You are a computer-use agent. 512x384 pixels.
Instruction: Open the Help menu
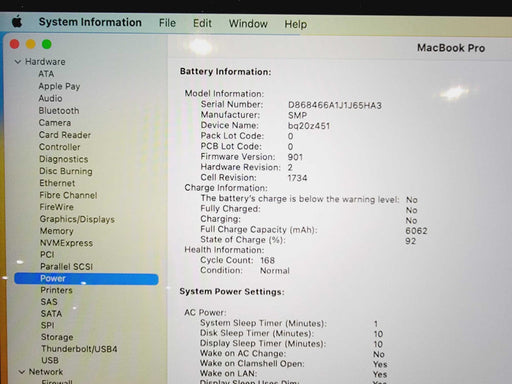coord(296,24)
